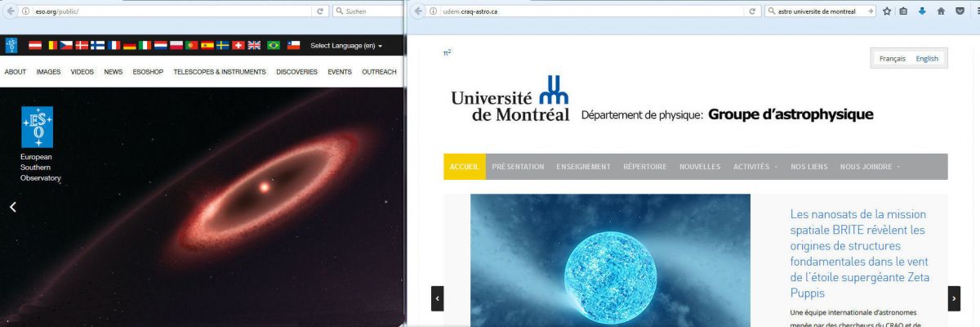This screenshot has height=327, width=980.
Task: Bookmark this page with the star icon
Action: pyautogui.click(x=887, y=11)
